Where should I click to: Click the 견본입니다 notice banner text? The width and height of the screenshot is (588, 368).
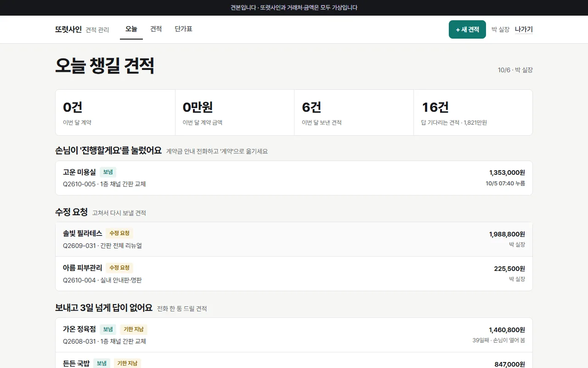click(x=294, y=8)
